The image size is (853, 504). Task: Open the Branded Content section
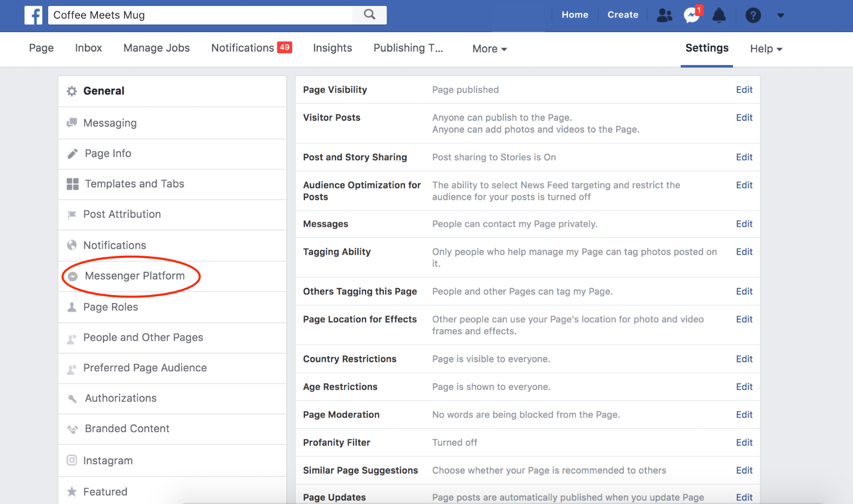(x=172, y=429)
